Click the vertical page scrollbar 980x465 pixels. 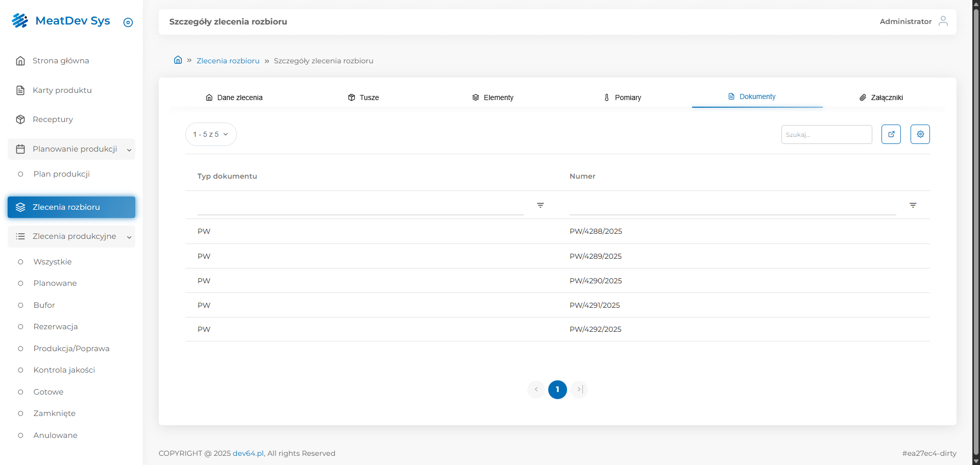click(x=975, y=230)
